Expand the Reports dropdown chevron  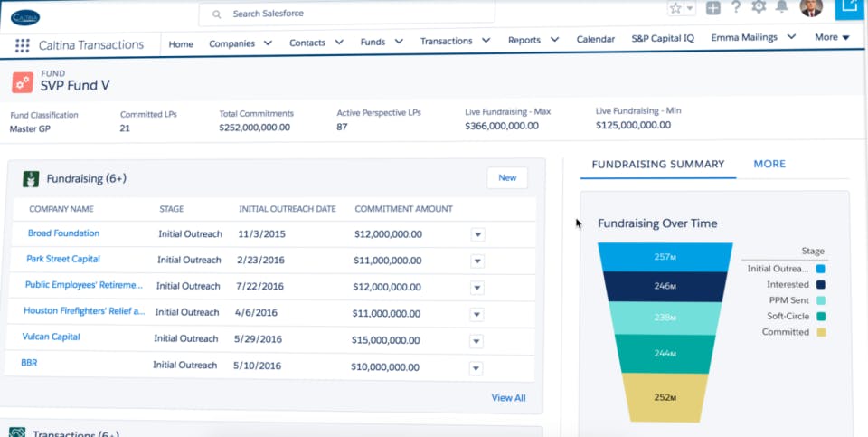coord(554,39)
